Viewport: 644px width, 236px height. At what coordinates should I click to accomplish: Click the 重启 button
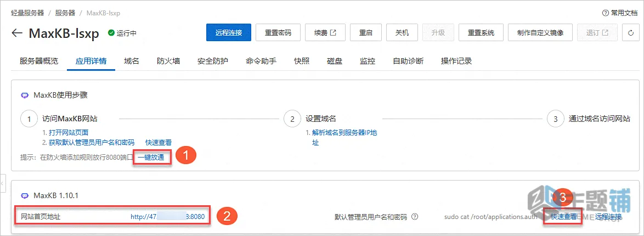(x=365, y=33)
